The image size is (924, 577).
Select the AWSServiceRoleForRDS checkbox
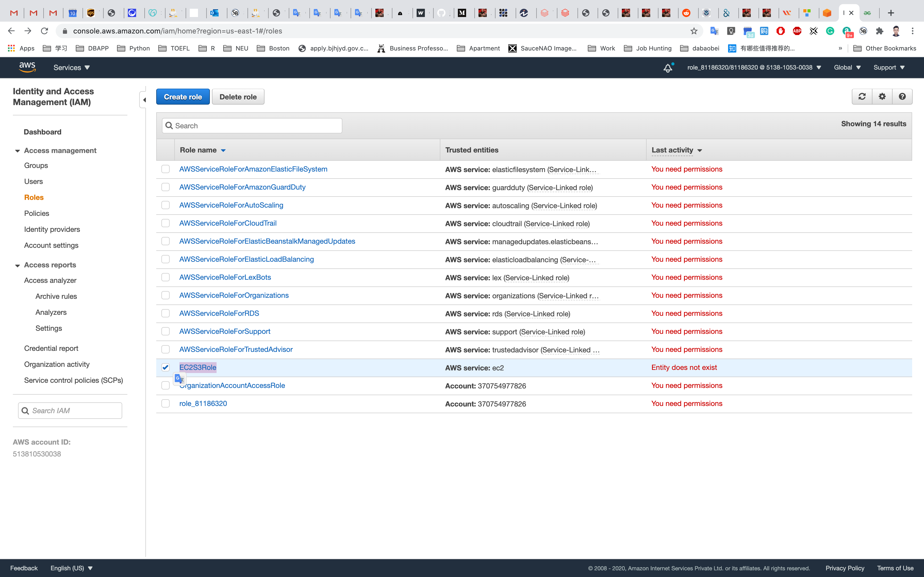(x=165, y=313)
